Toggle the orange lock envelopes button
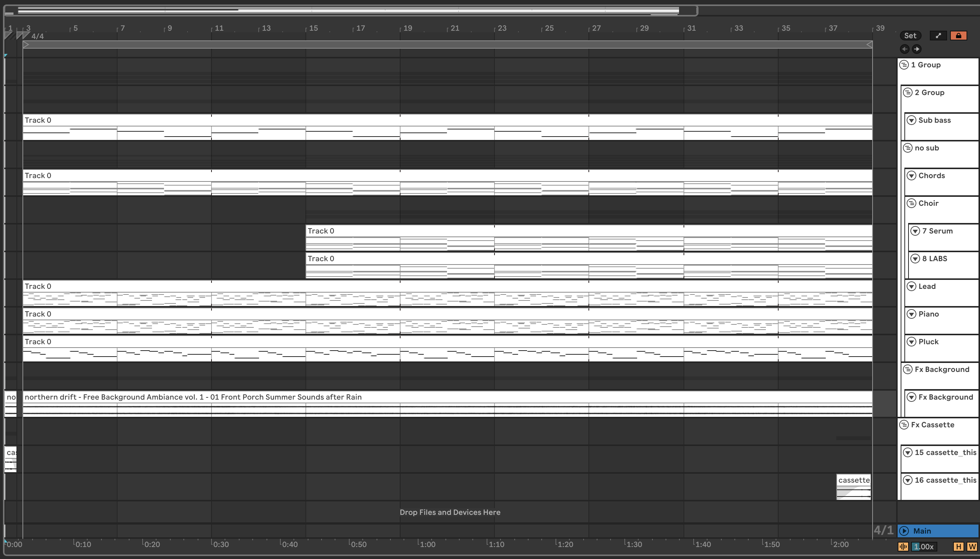The width and height of the screenshot is (980, 559). click(x=959, y=36)
